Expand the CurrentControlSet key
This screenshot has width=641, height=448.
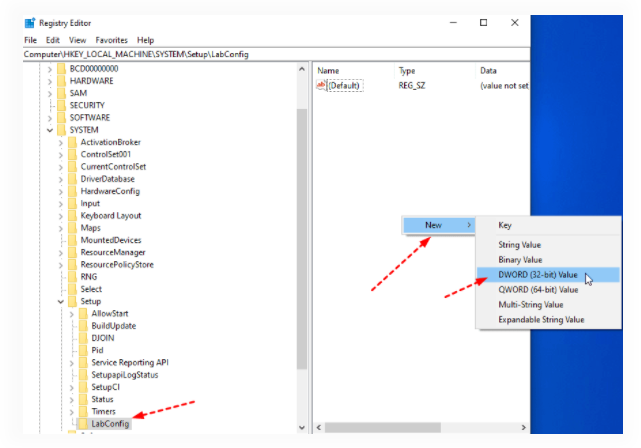click(x=61, y=167)
